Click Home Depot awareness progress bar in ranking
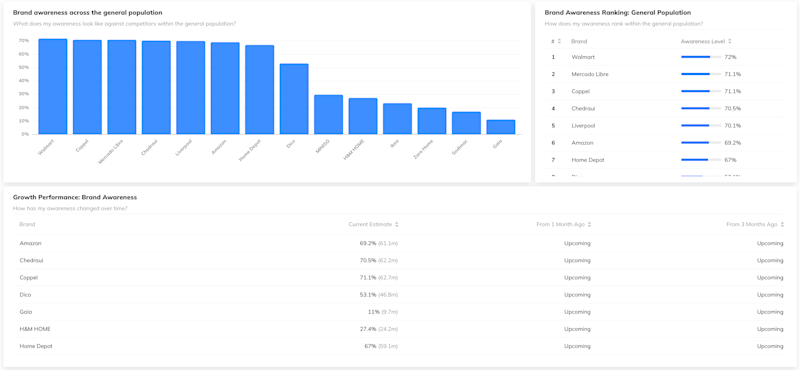 pyautogui.click(x=701, y=160)
